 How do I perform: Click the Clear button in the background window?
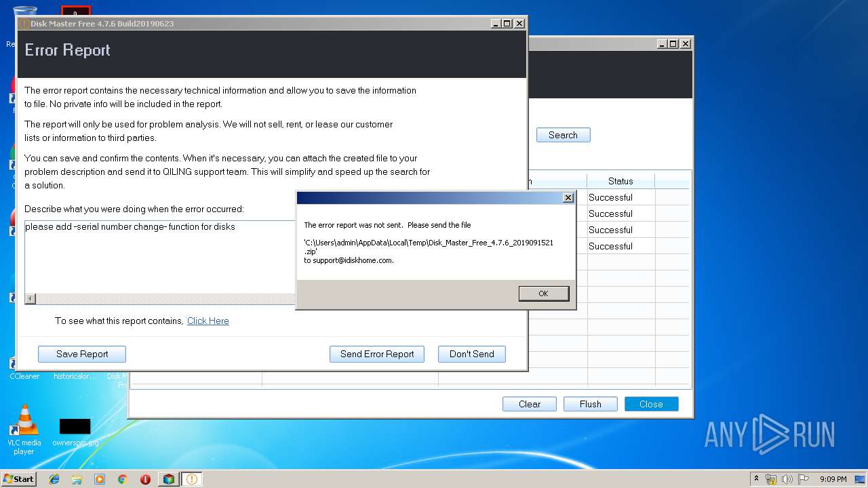click(x=530, y=404)
